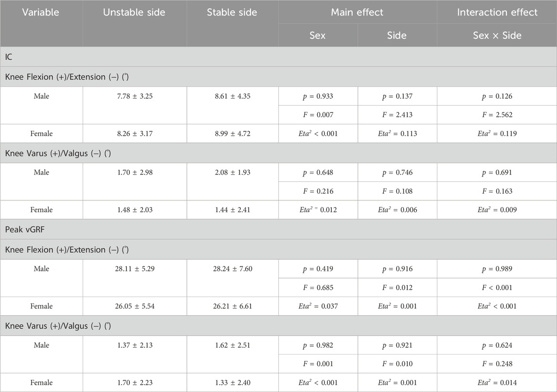
Task: Select the Sex × Side subheader
Action: pyautogui.click(x=497, y=36)
